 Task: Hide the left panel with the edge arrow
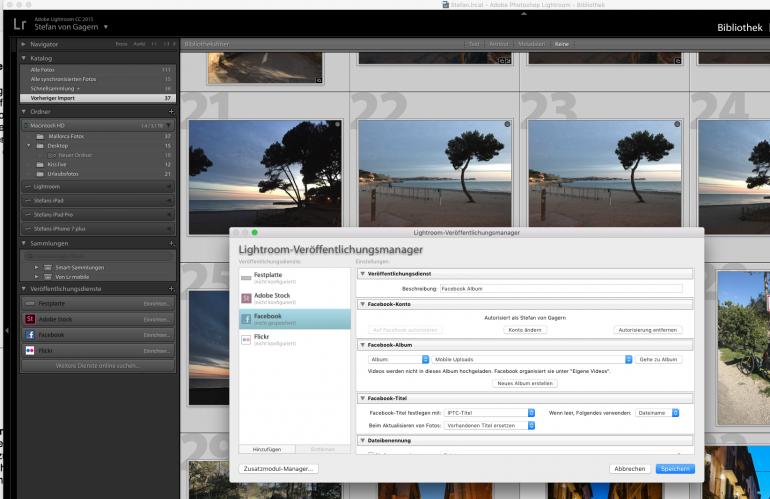click(x=7, y=331)
